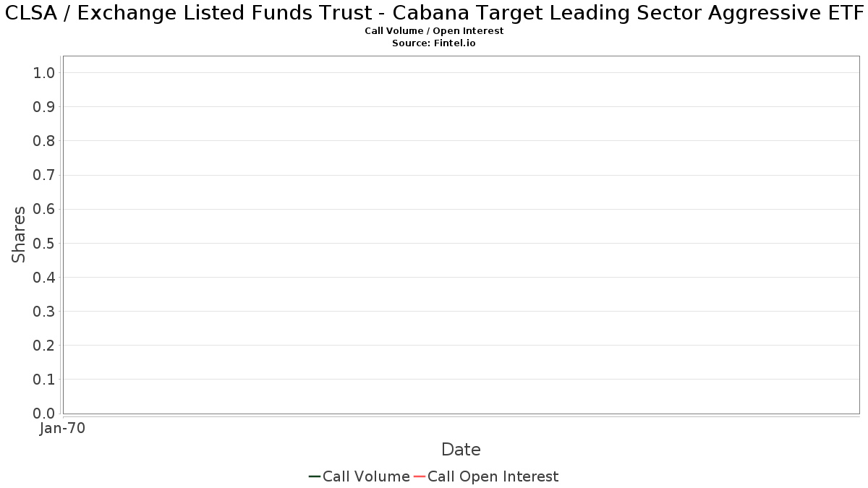Click the 0.5 y-axis tick label
Viewport: 868px width, 488px height.
tap(44, 243)
